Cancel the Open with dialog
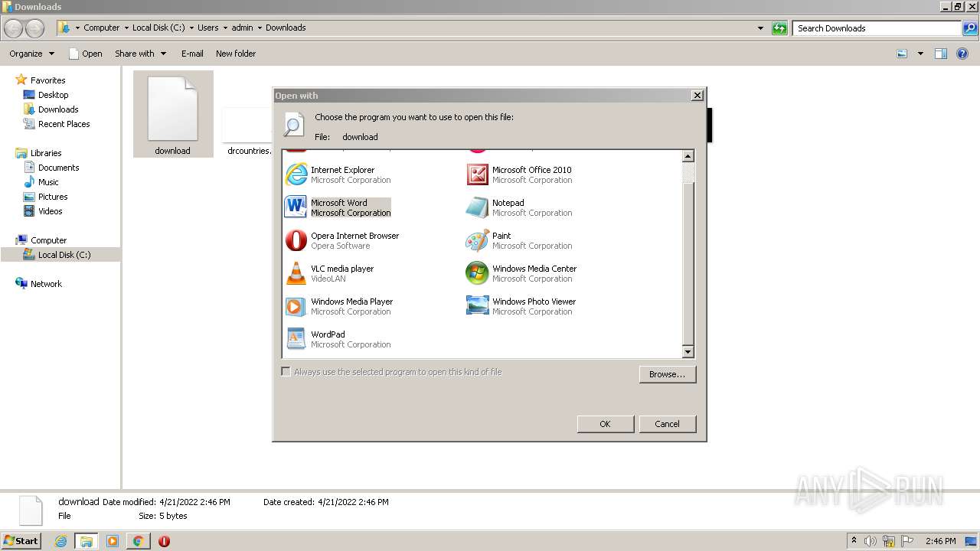 pyautogui.click(x=667, y=424)
